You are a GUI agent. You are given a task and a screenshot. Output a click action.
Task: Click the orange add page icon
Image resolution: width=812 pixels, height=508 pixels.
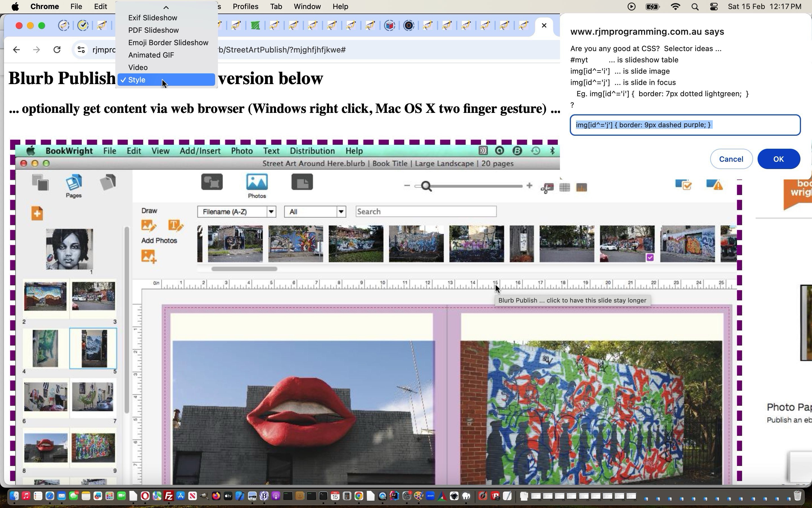pyautogui.click(x=37, y=213)
